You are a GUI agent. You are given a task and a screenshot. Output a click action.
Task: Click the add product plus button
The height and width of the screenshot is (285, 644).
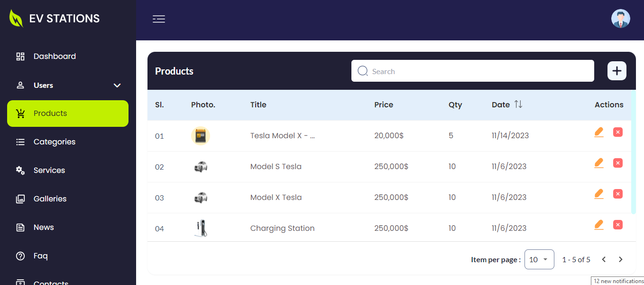pos(616,71)
